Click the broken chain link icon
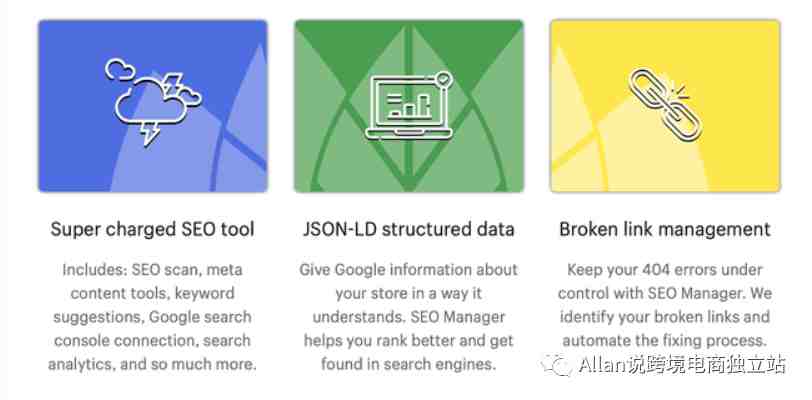Viewport: 812px width, 400px height. pos(665,105)
